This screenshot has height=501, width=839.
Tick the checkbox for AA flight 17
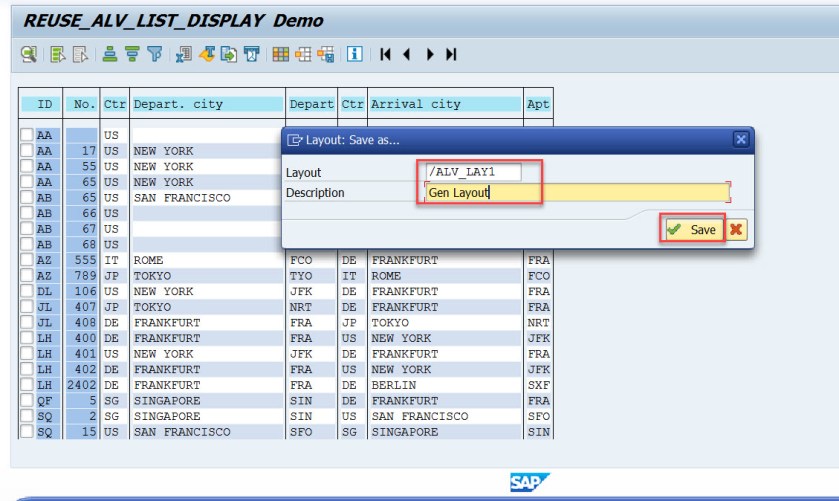(x=27, y=150)
